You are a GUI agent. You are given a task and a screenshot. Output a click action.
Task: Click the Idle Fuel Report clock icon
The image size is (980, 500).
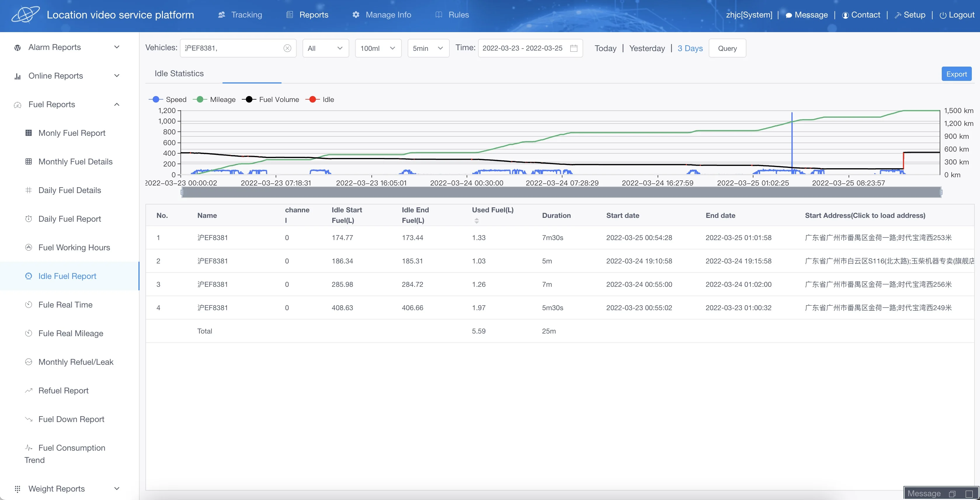(29, 276)
